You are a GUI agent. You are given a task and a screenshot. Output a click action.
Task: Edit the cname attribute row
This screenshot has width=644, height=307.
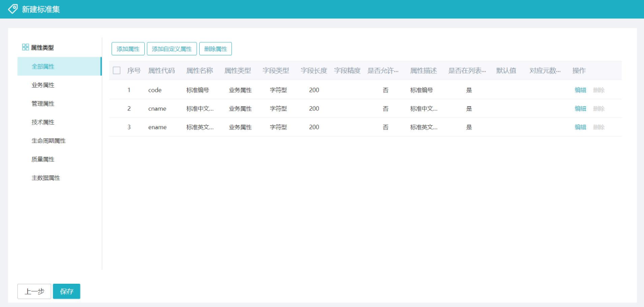(x=580, y=108)
